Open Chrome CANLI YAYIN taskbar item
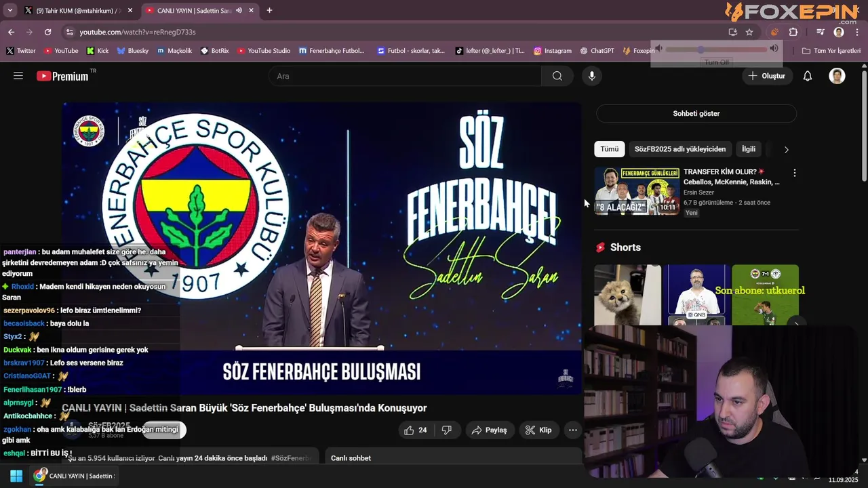The height and width of the screenshot is (488, 868). pos(73,476)
